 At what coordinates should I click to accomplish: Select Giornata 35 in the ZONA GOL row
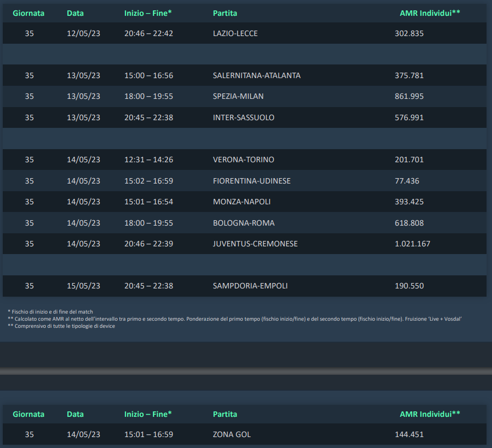[29, 434]
